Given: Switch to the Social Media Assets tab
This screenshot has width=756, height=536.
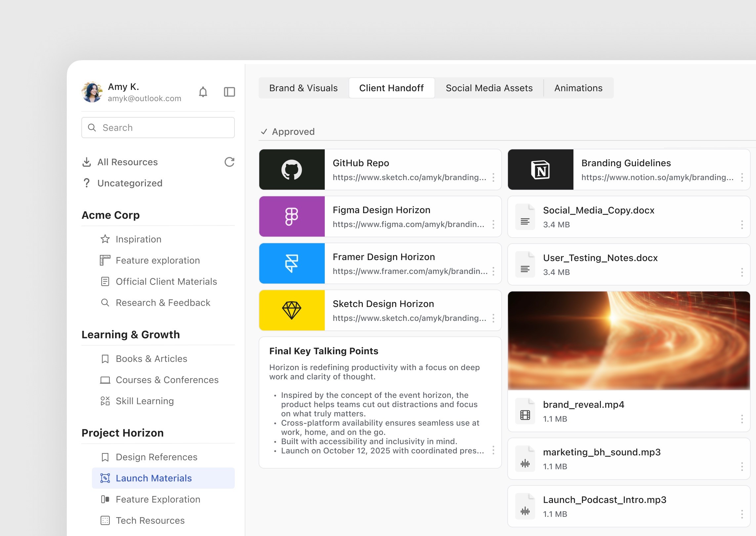Looking at the screenshot, I should (489, 88).
